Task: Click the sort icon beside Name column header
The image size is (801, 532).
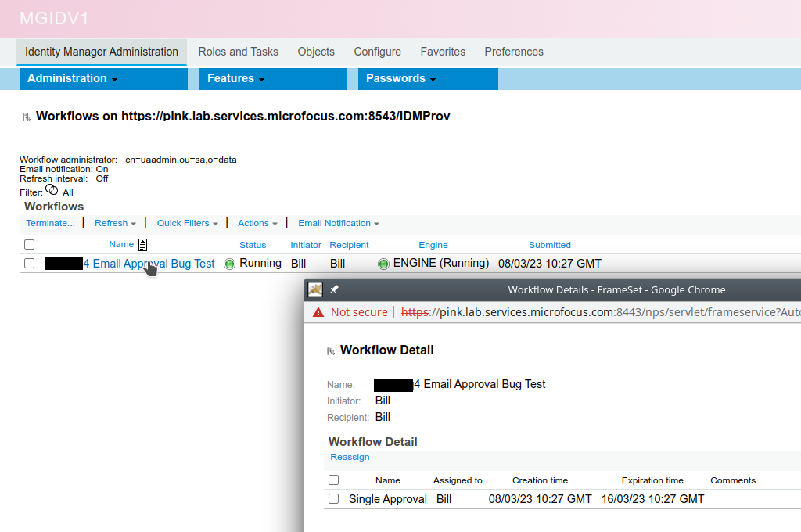Action: tap(142, 244)
